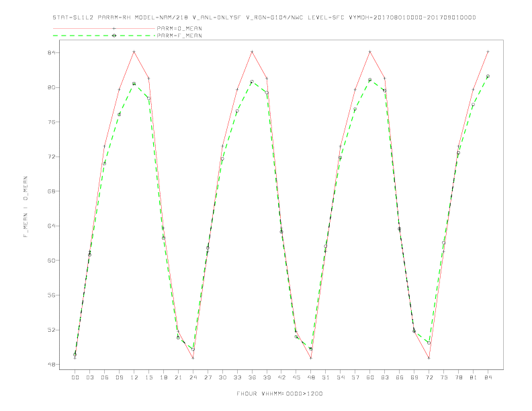Click the V_ANL=ONLYSF header text
Screen dimensions: 532x411
pyautogui.click(x=217, y=17)
